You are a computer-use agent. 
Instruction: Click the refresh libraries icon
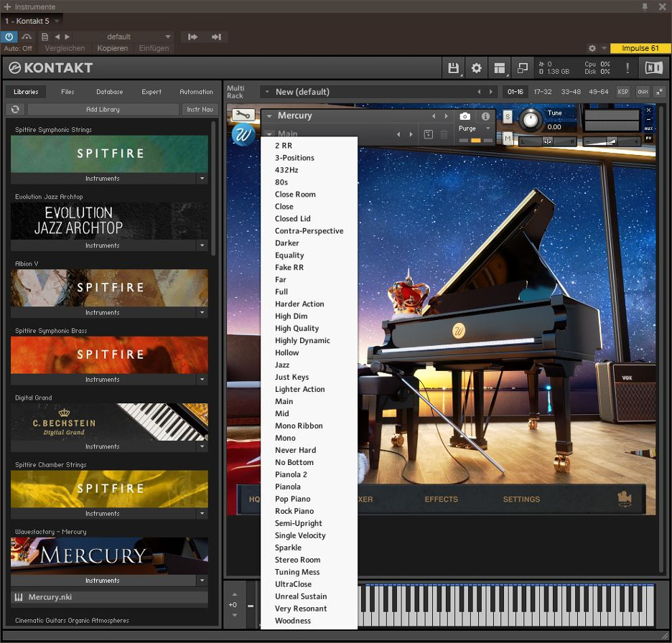pos(15,109)
